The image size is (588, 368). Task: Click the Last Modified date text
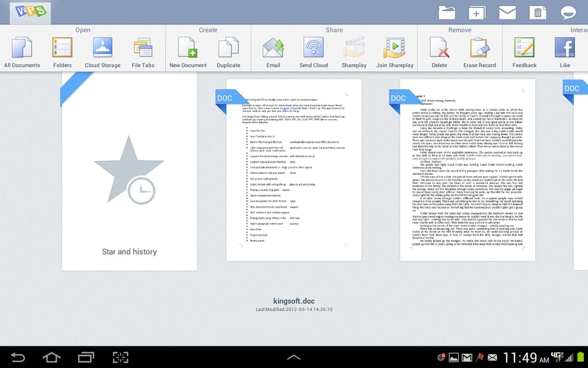click(293, 309)
